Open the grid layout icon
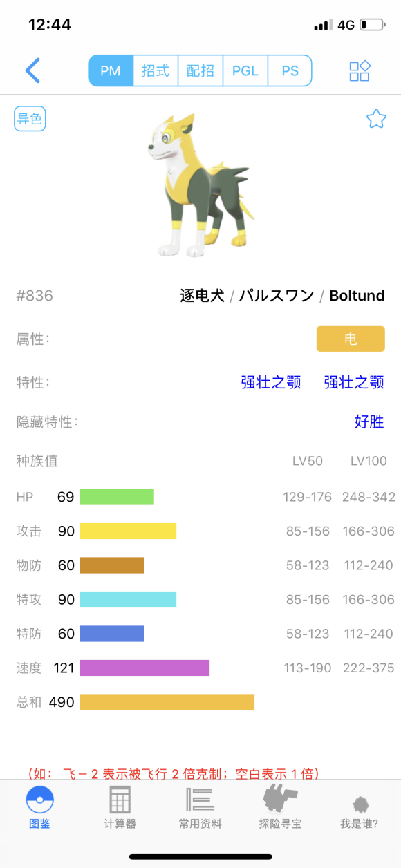 point(360,70)
